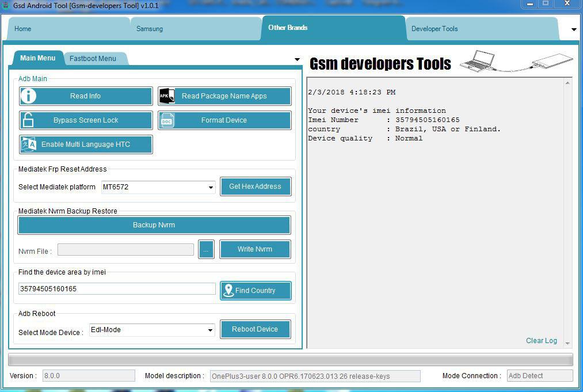Image resolution: width=583 pixels, height=392 pixels.
Task: Click the browse button beside the Nvrm File field
Action: pos(206,249)
